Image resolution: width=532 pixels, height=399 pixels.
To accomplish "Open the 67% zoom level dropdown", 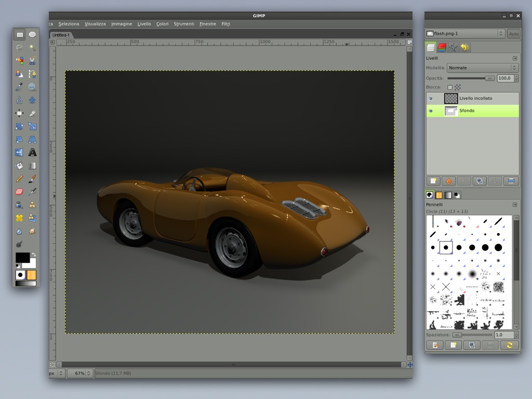I will (88, 373).
